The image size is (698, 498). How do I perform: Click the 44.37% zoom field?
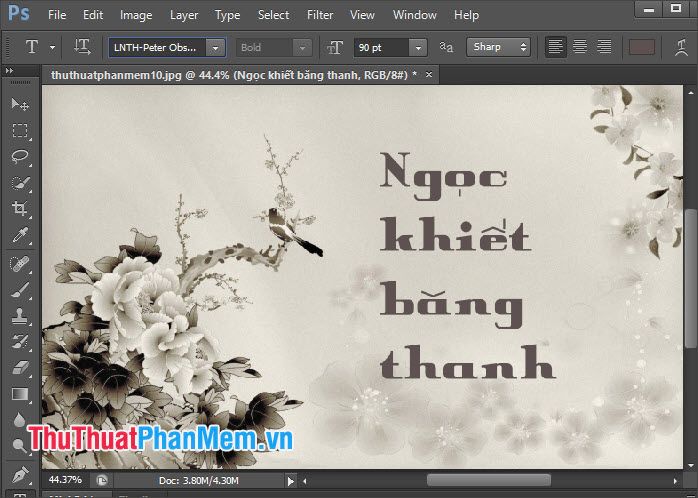[x=65, y=480]
